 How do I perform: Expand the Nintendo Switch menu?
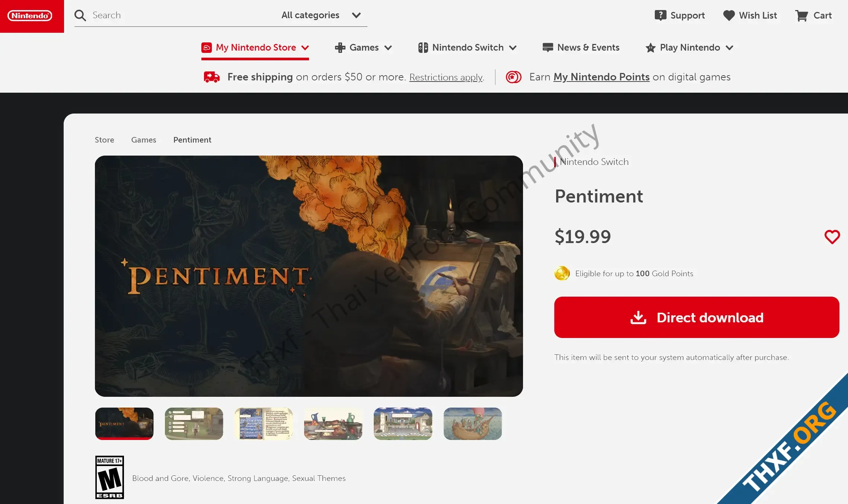point(467,48)
